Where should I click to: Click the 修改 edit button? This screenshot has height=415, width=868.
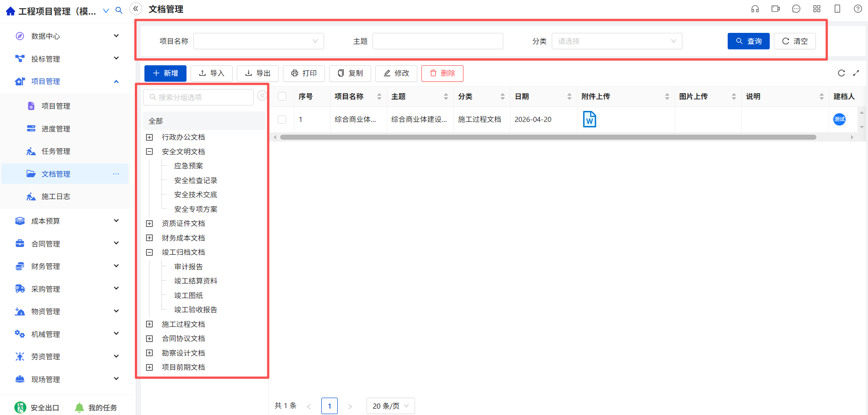[396, 74]
